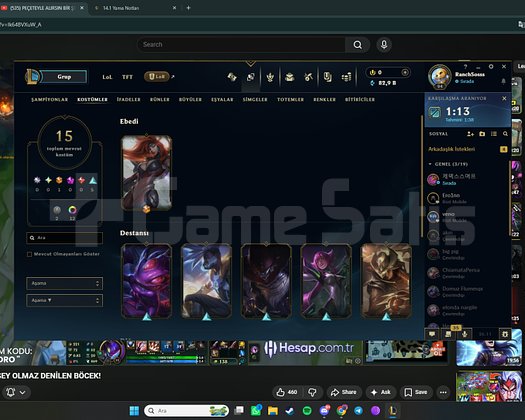This screenshot has width=525, height=420.
Task: Open Arkadaşlık İstekleri friend requests
Action: (x=451, y=149)
